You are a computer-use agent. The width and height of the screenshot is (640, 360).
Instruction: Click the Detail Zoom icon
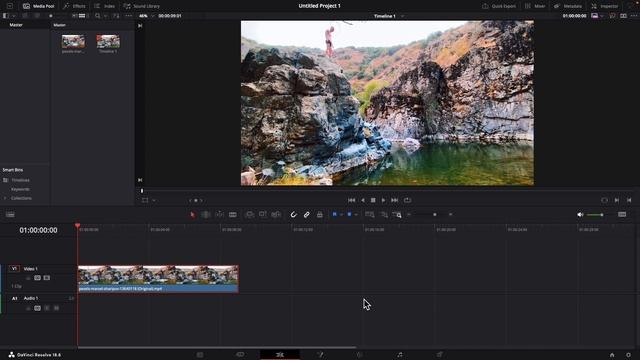(384, 215)
